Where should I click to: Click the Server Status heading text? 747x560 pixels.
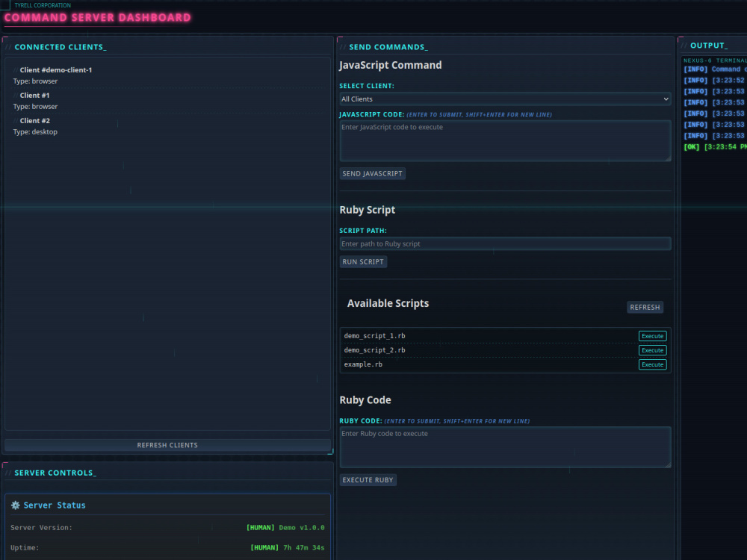(55, 505)
